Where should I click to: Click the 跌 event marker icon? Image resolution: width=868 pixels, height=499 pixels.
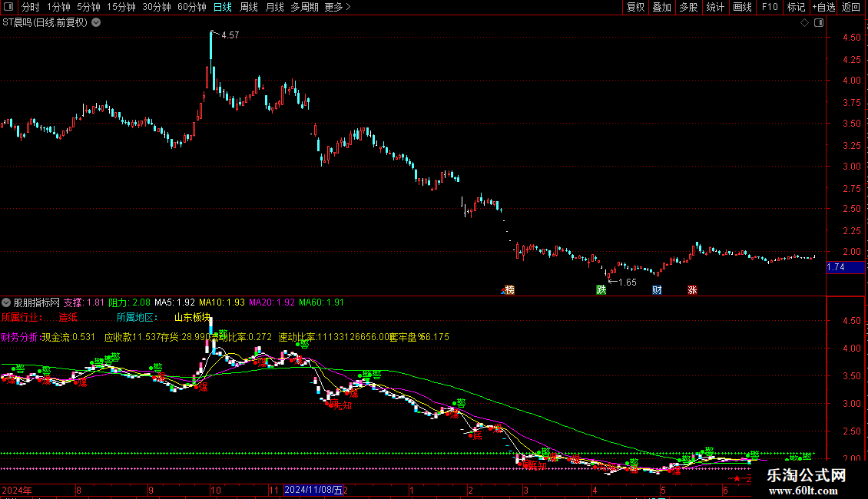click(x=601, y=290)
